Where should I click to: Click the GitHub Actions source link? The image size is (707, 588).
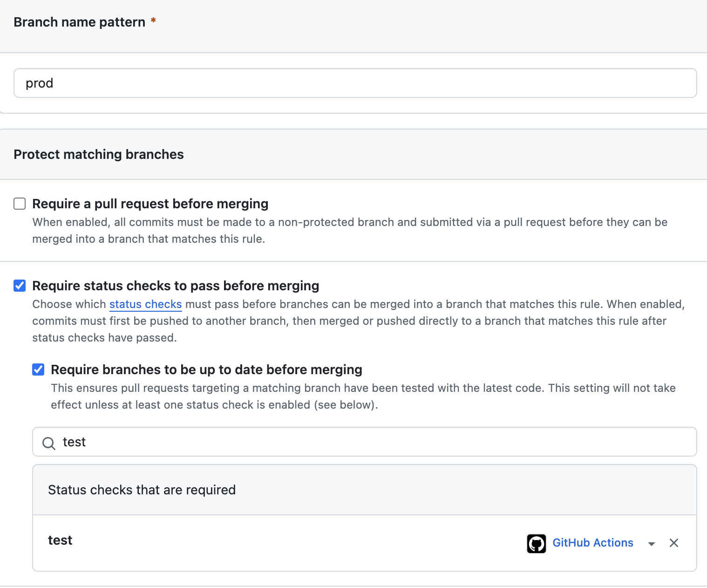point(592,543)
